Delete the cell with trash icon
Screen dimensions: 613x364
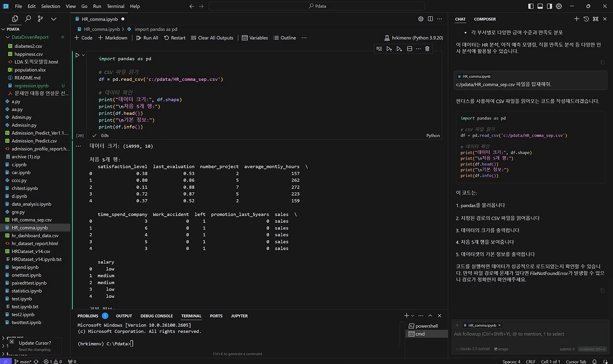427,49
